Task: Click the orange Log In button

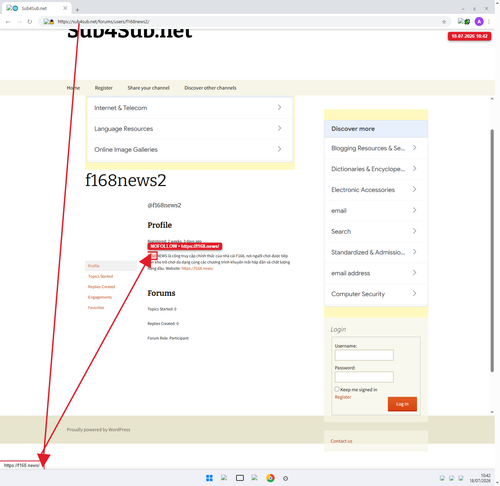Action: click(x=402, y=404)
